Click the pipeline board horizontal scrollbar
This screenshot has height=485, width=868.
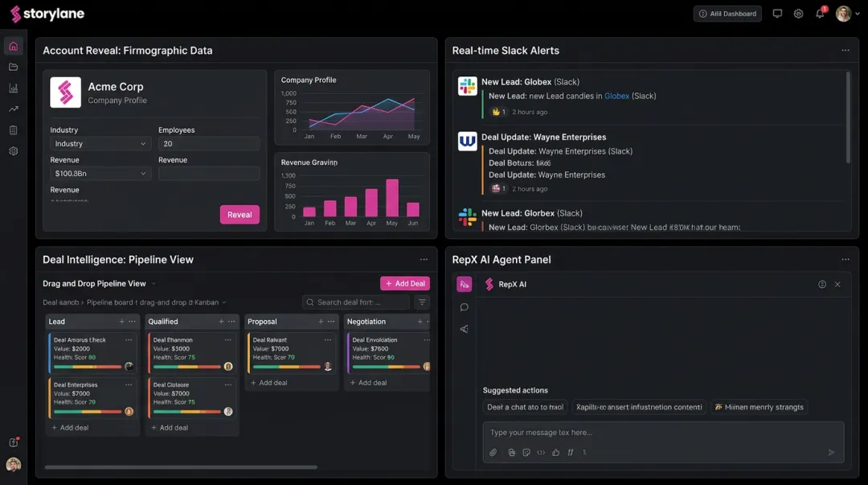pyautogui.click(x=181, y=467)
